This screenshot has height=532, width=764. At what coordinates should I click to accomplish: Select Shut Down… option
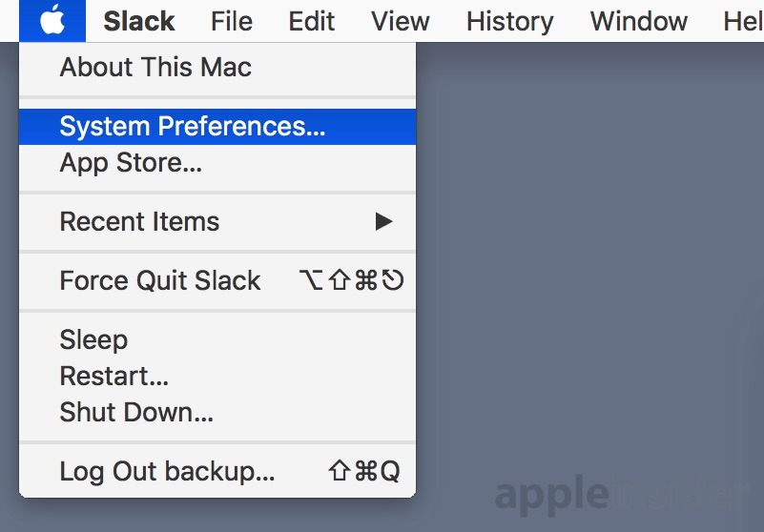click(217, 412)
